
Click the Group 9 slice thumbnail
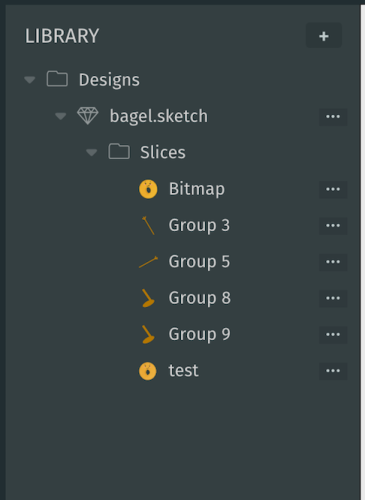148,334
